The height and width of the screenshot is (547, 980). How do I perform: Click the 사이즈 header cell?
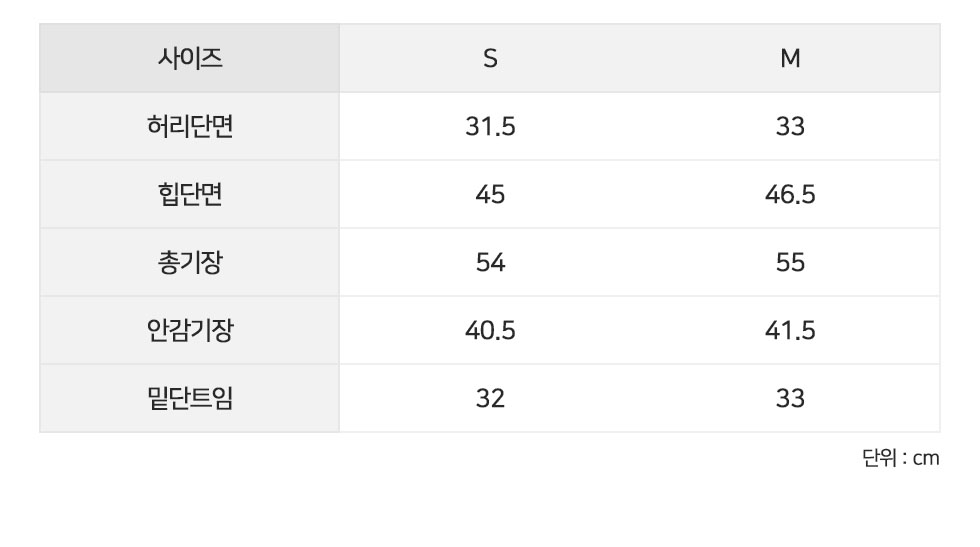tap(189, 58)
